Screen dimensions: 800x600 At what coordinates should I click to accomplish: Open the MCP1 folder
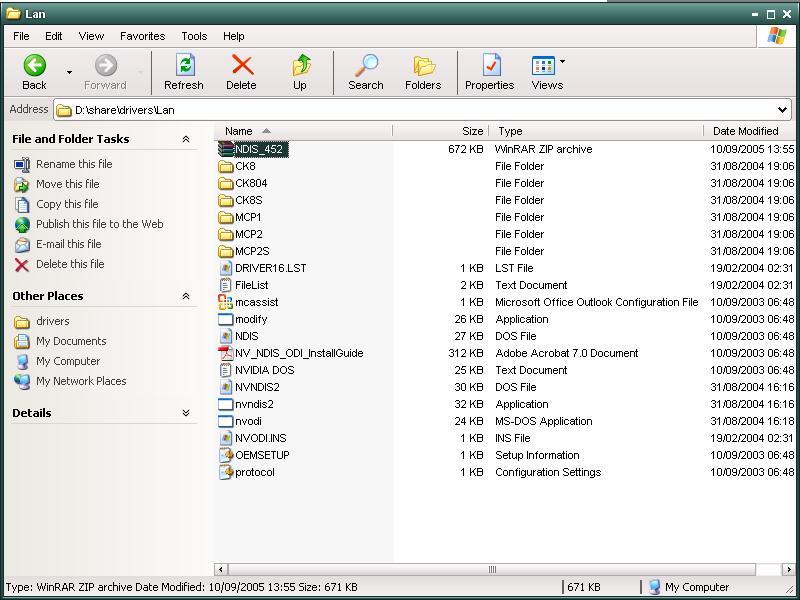coord(248,217)
